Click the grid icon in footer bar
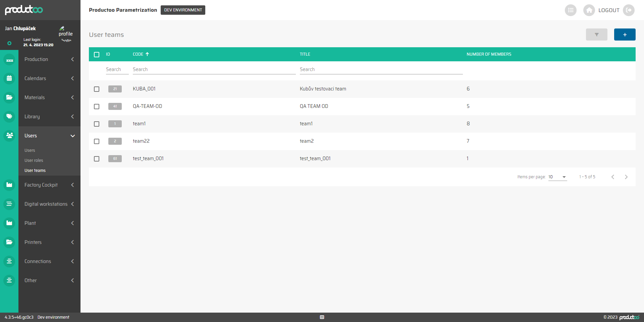This screenshot has width=644, height=322. (322, 317)
